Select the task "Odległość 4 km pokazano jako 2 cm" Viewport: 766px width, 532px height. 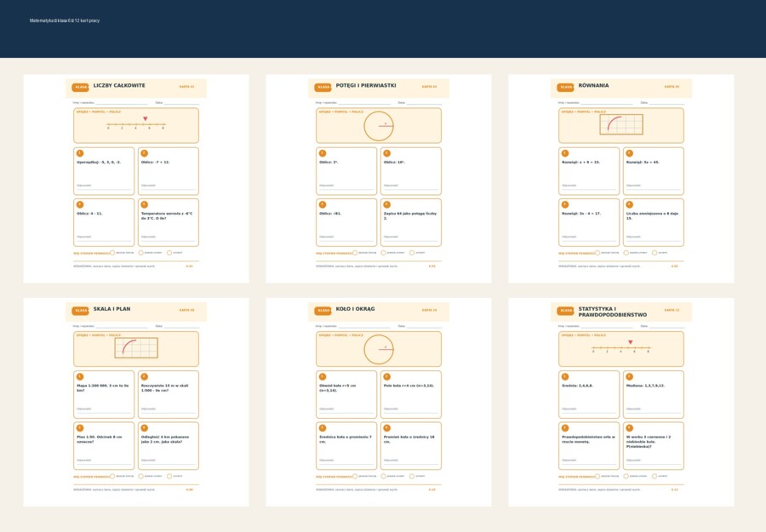[x=169, y=445]
